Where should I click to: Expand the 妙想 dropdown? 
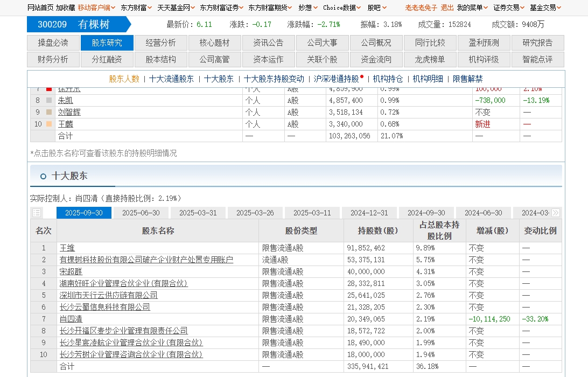(x=308, y=8)
